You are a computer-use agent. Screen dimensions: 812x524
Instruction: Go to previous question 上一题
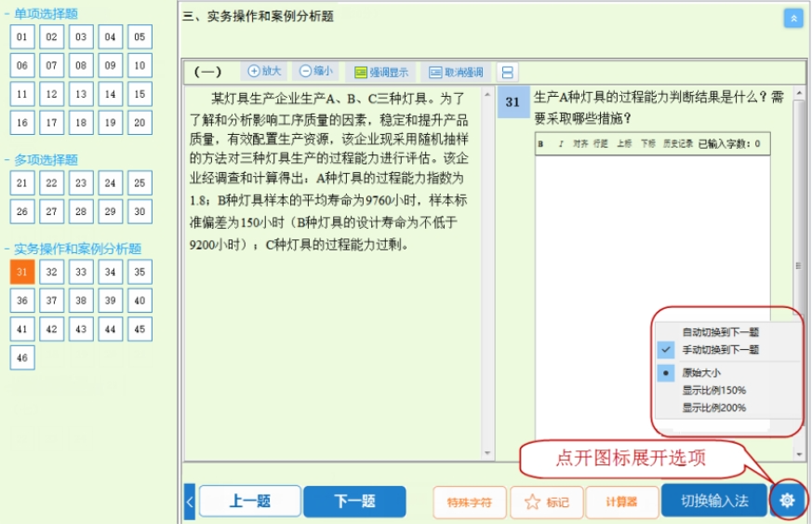[x=249, y=501]
